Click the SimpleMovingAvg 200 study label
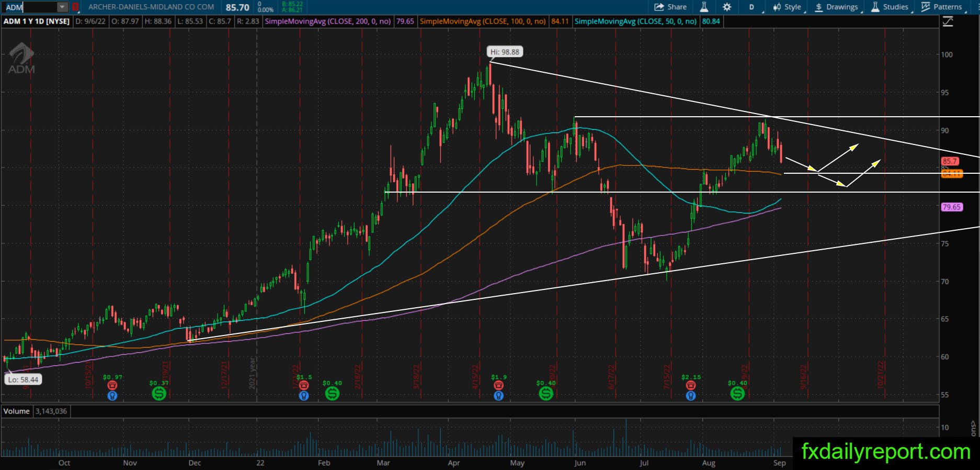This screenshot has height=470, width=980. [x=328, y=21]
